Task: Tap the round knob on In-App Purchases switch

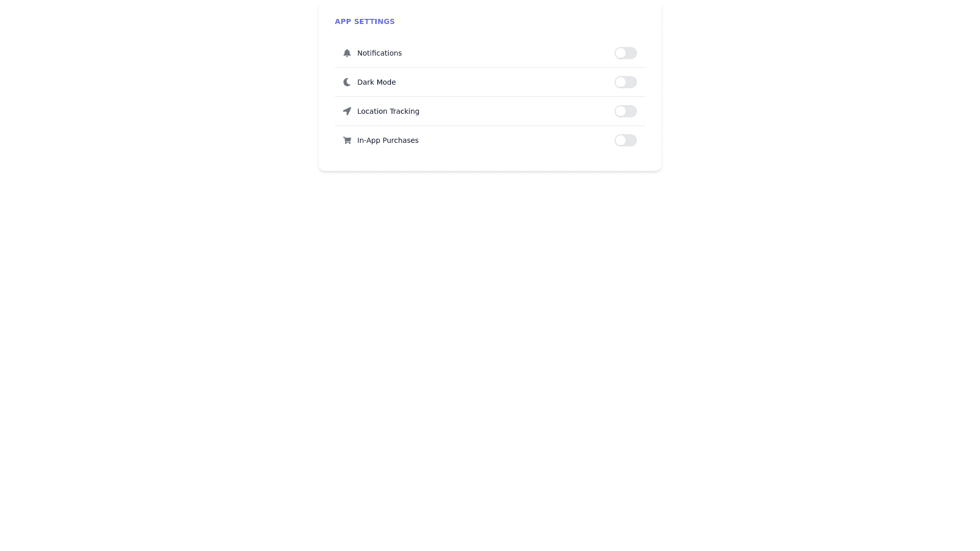Action: pos(620,140)
